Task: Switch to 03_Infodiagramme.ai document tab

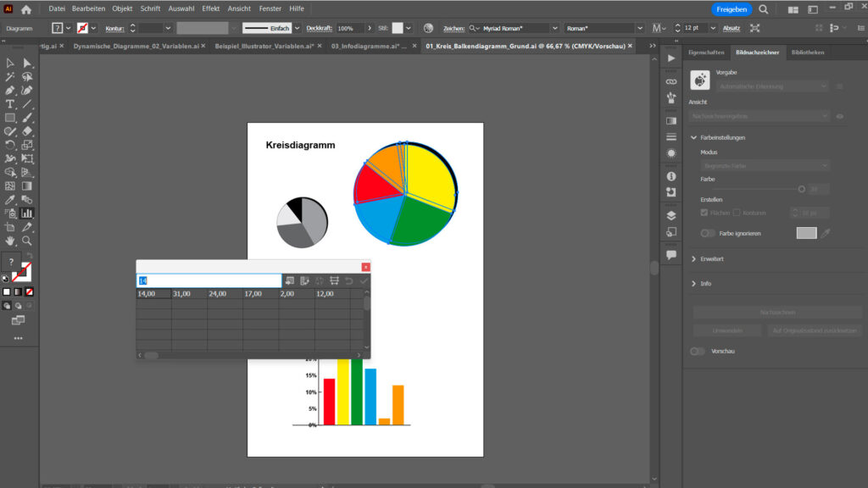Action: coord(370,46)
